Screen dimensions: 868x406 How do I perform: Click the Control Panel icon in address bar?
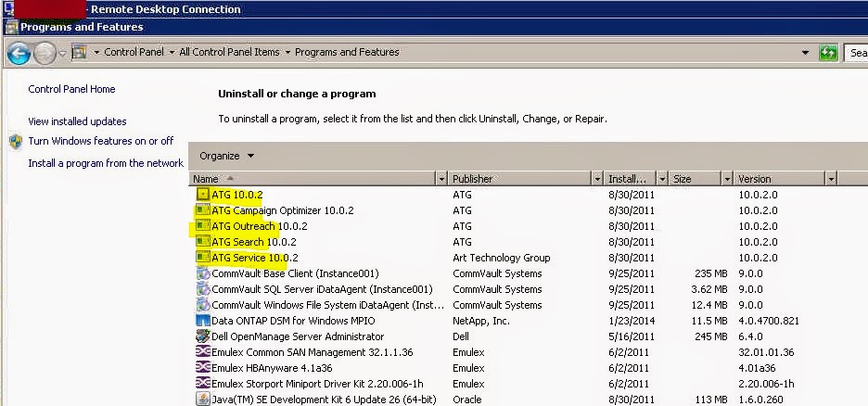click(80, 52)
